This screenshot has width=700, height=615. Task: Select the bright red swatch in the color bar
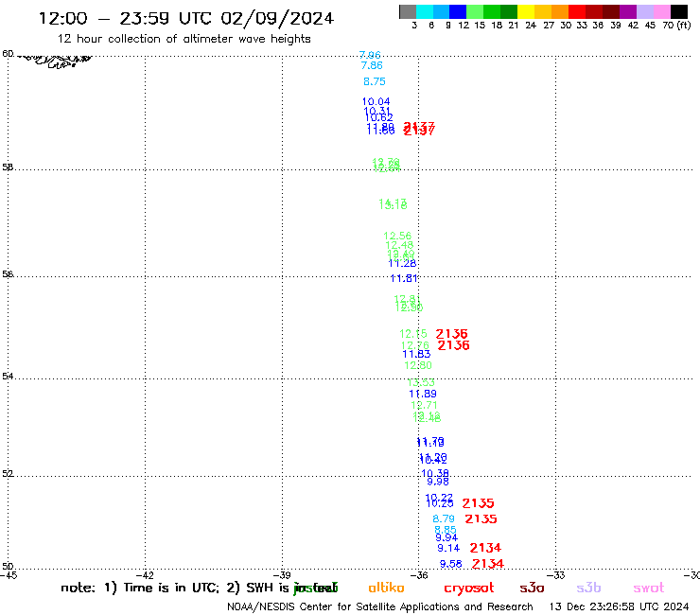click(577, 11)
